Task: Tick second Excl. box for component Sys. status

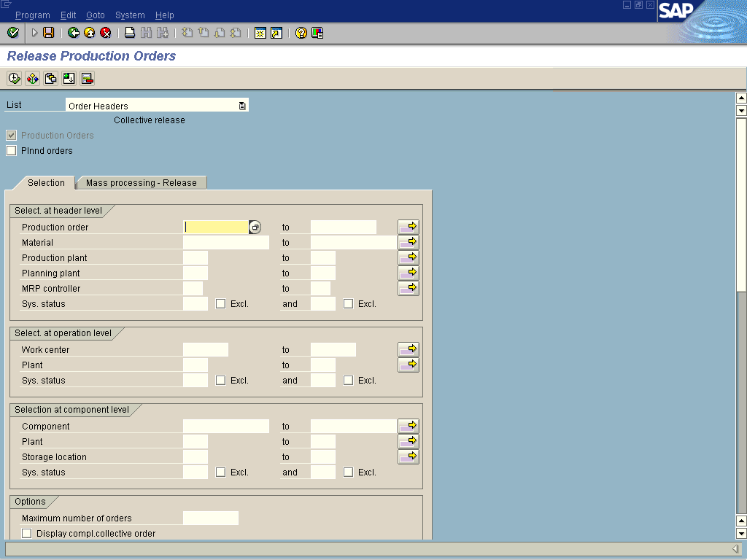Action: tap(348, 472)
